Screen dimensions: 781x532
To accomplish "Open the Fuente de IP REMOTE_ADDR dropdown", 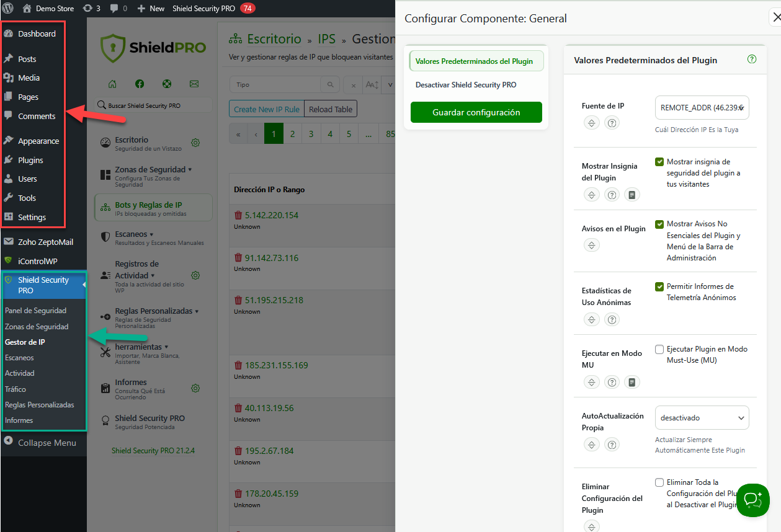I will tap(702, 107).
